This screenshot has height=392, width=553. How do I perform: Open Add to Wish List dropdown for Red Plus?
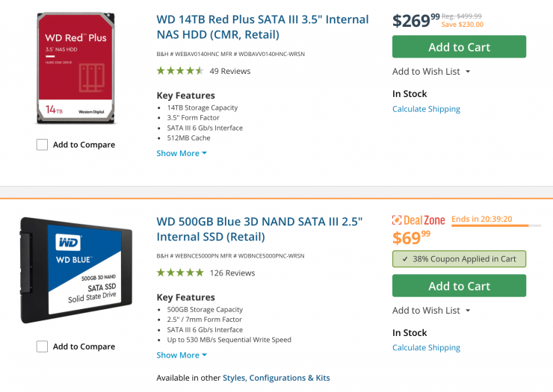click(x=431, y=72)
